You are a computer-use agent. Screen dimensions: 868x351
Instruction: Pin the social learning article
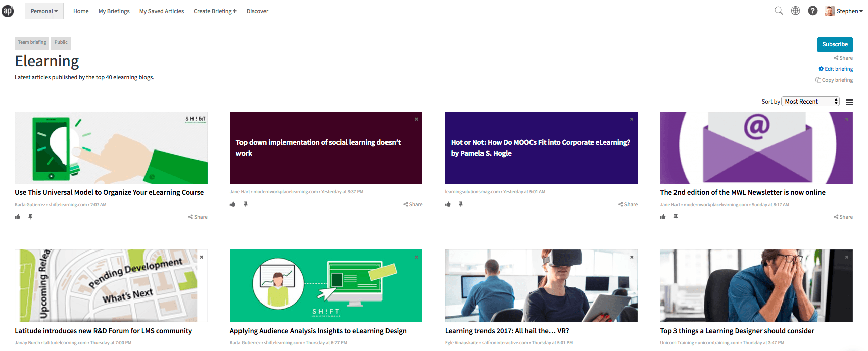[x=246, y=204]
